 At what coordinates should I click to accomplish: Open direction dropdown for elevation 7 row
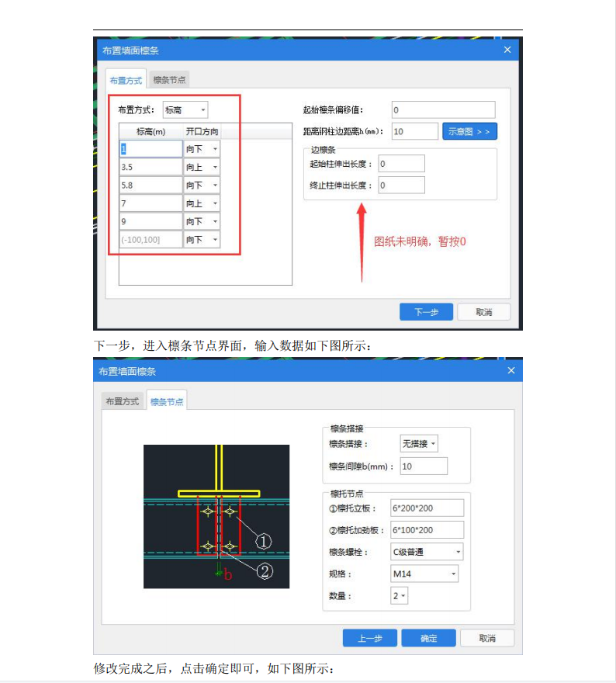click(x=202, y=203)
